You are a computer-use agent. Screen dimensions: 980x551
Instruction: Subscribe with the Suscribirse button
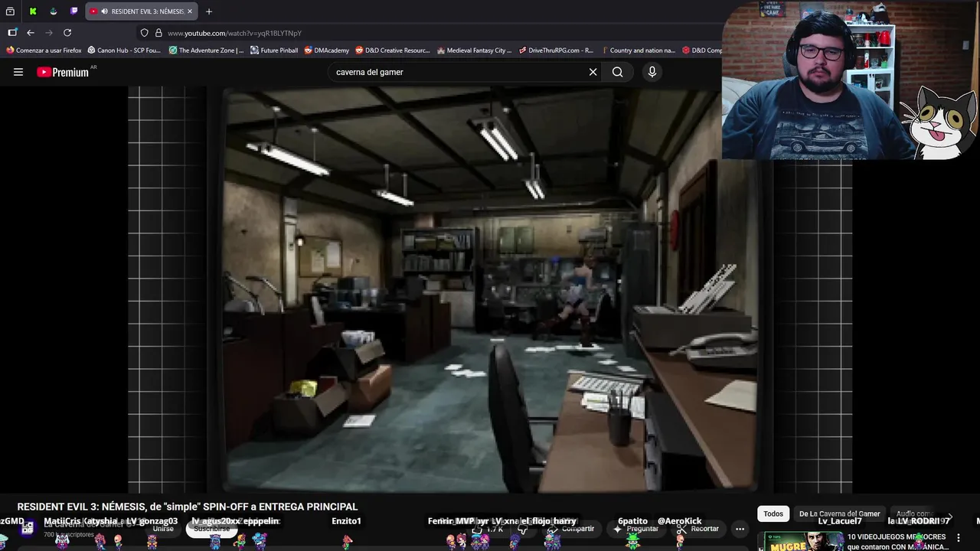[212, 529]
